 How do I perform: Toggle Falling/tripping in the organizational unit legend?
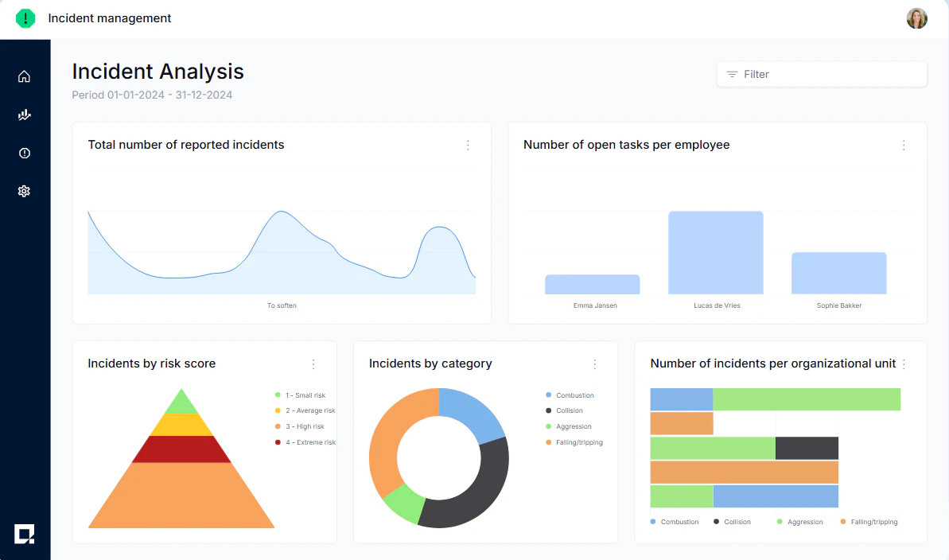[868, 521]
